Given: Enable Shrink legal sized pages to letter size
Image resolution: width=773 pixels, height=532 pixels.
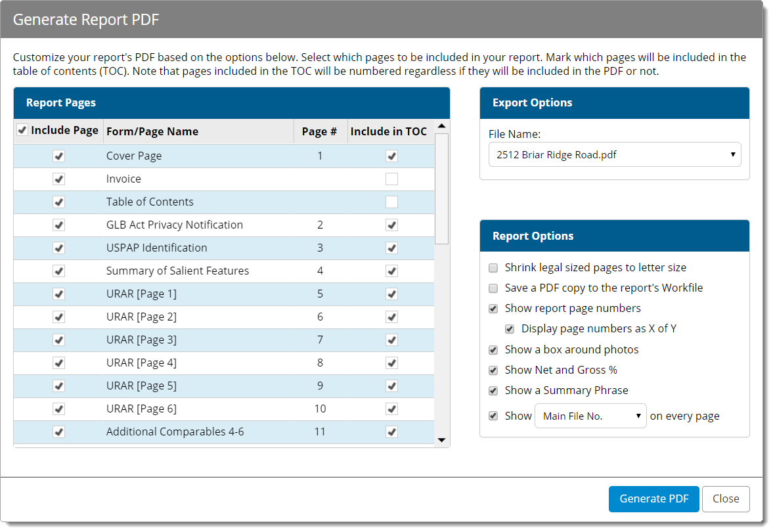Looking at the screenshot, I should click(x=493, y=268).
